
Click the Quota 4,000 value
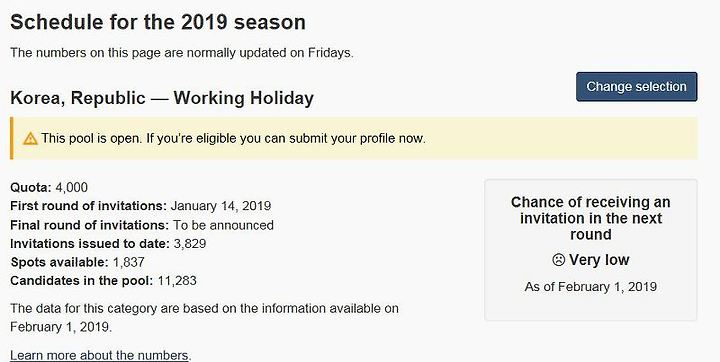(x=71, y=187)
